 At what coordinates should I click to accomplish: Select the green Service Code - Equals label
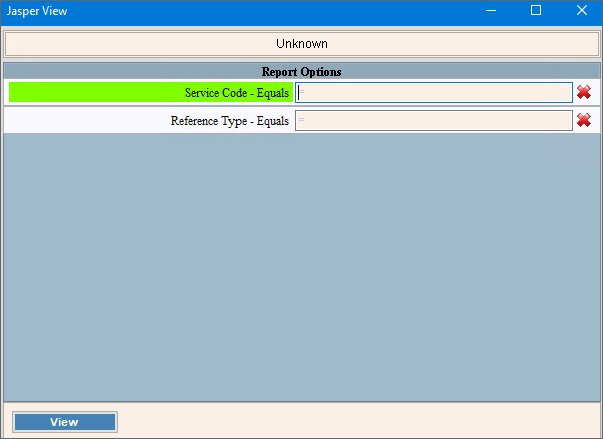[x=150, y=92]
